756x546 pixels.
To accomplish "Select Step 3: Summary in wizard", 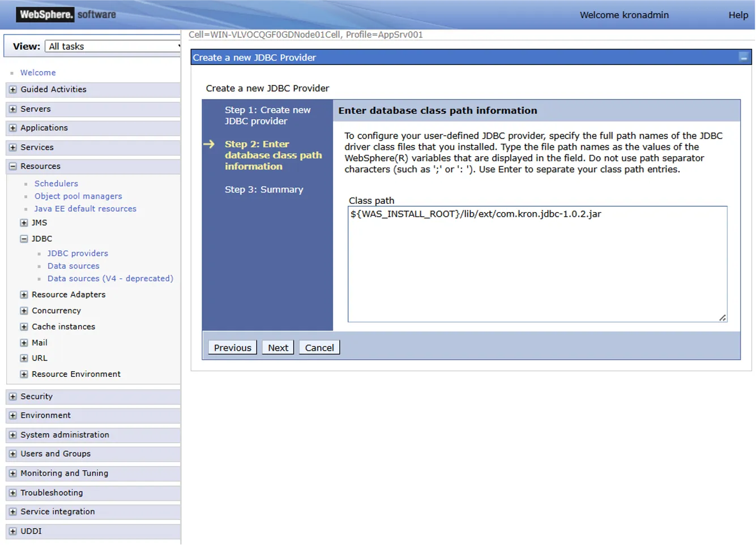I will [264, 190].
